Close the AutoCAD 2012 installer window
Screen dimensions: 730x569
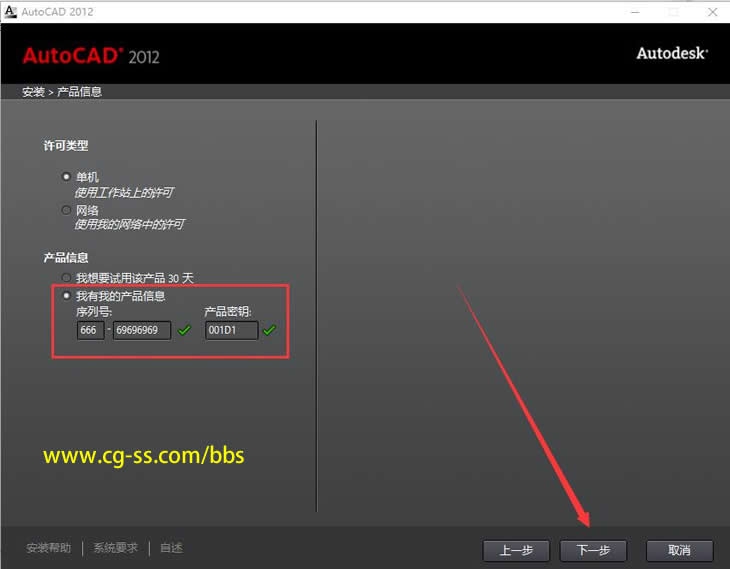(712, 12)
